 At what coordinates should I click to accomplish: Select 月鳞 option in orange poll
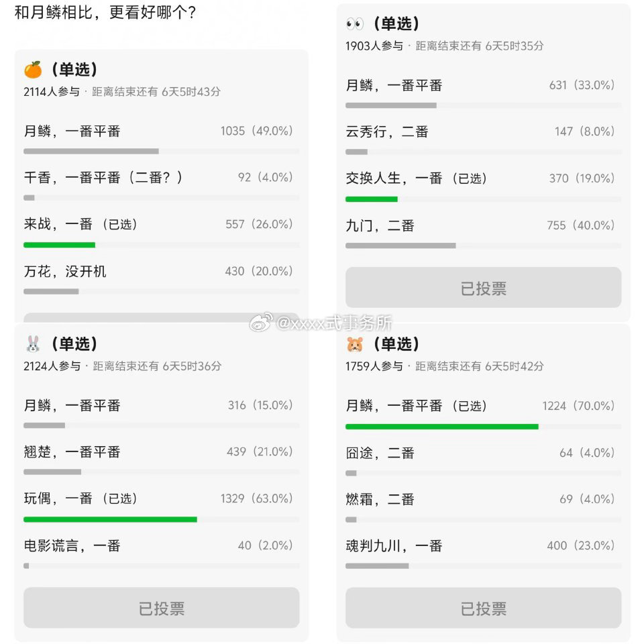[x=72, y=131]
